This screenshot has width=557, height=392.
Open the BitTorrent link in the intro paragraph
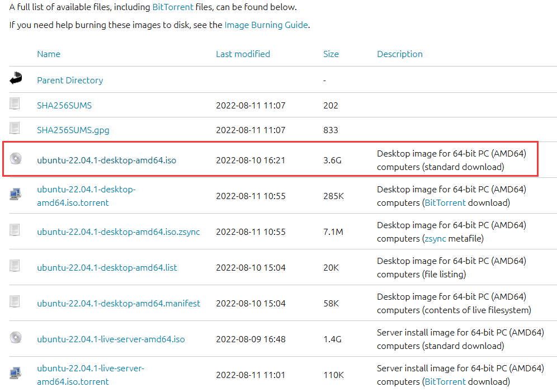coord(173,7)
